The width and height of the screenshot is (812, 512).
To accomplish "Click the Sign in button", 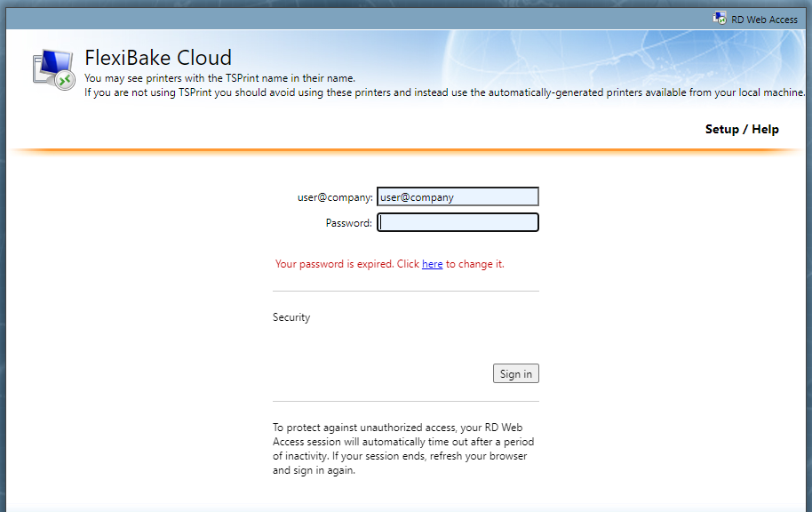I will pyautogui.click(x=516, y=373).
